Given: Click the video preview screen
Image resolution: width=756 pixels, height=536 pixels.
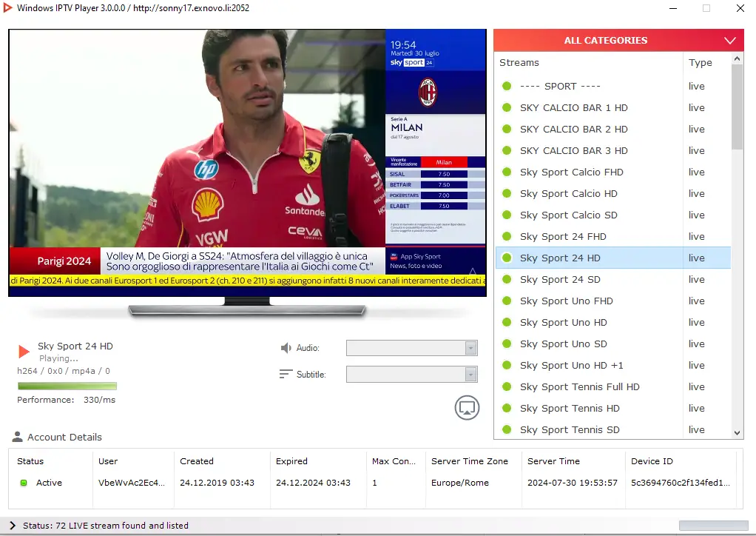Looking at the screenshot, I should 247,163.
